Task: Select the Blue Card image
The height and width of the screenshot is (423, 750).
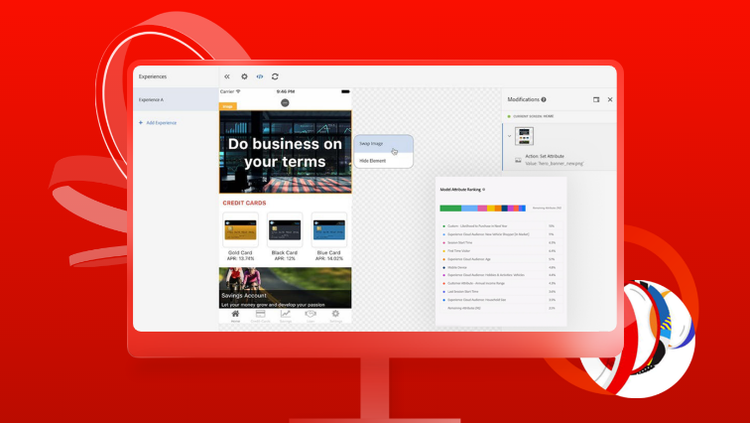Action: pos(329,230)
